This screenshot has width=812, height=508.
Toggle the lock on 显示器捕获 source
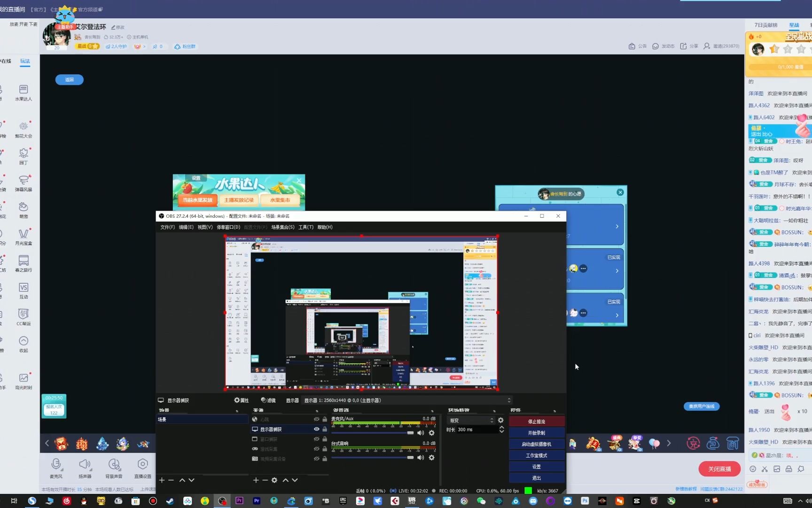(x=324, y=429)
